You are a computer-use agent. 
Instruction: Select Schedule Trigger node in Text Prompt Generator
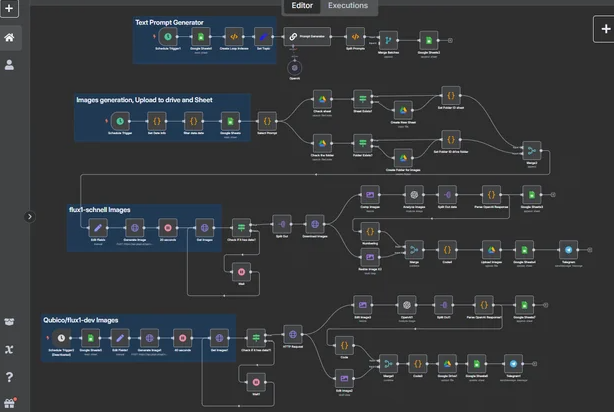pyautogui.click(x=167, y=36)
